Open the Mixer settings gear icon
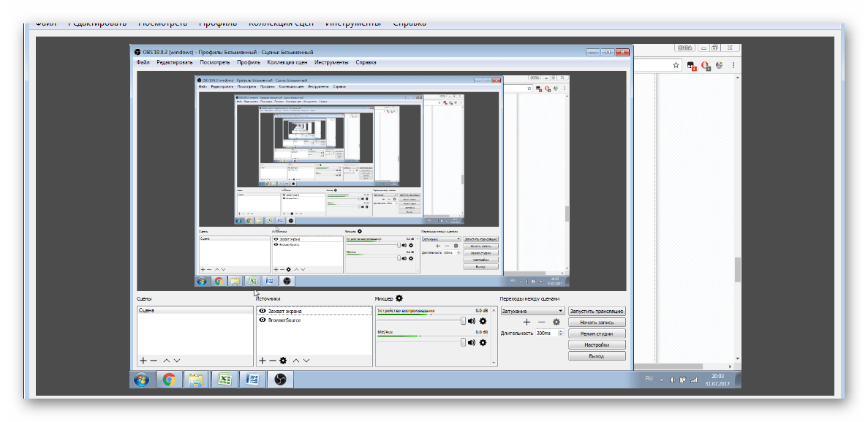Viewport: 868px width, 422px height. point(399,299)
